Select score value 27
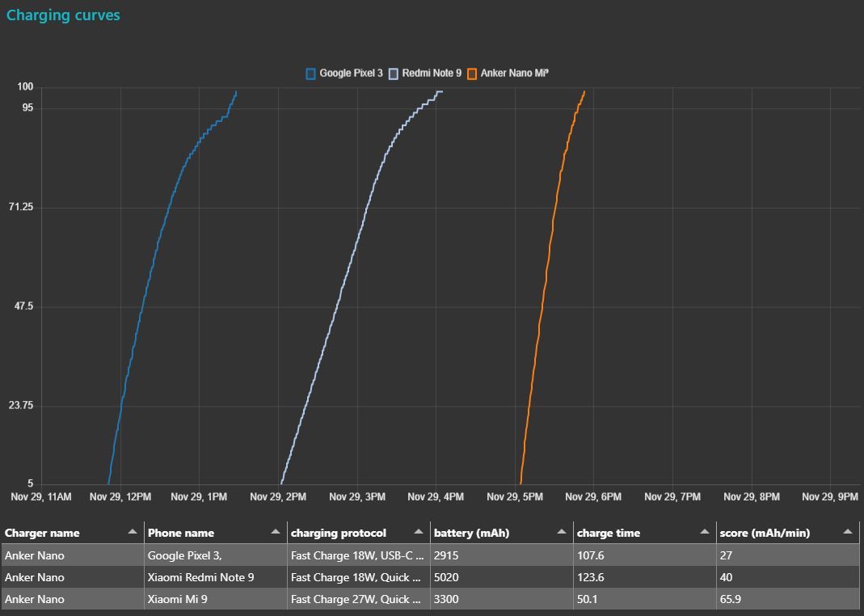The width and height of the screenshot is (864, 616). coord(788,555)
